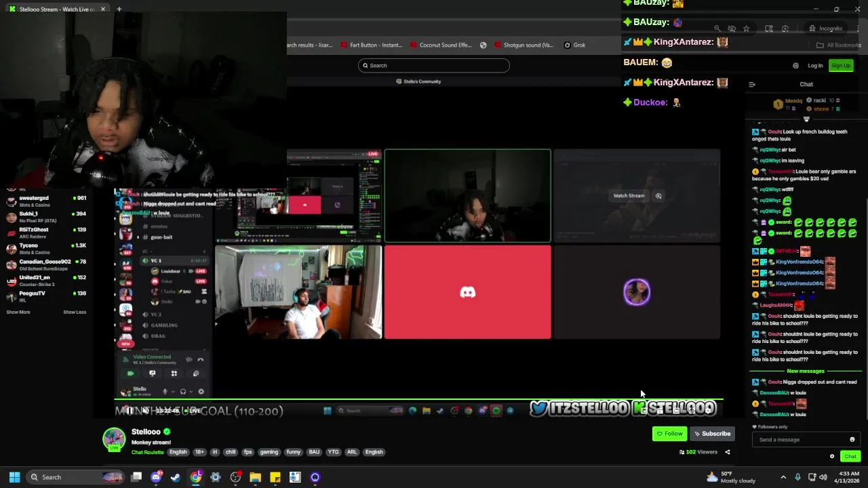Open the language globe icon beside Log In

(795, 66)
